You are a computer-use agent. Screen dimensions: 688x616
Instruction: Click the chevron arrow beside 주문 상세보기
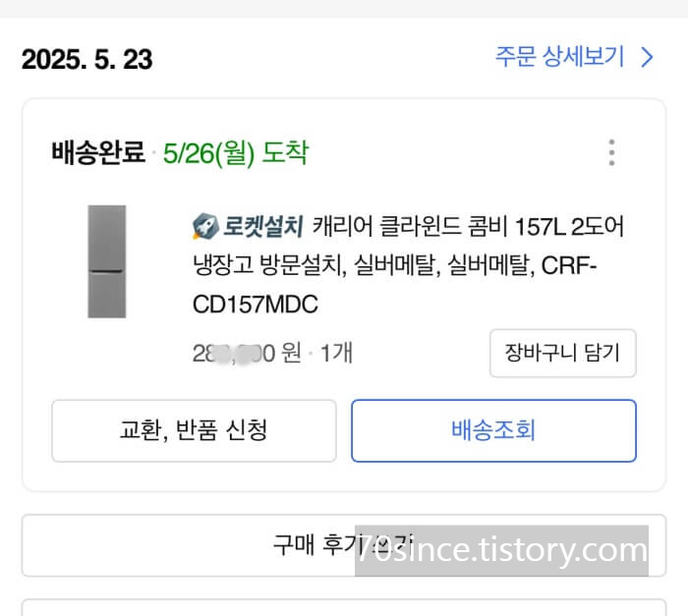[x=647, y=58]
